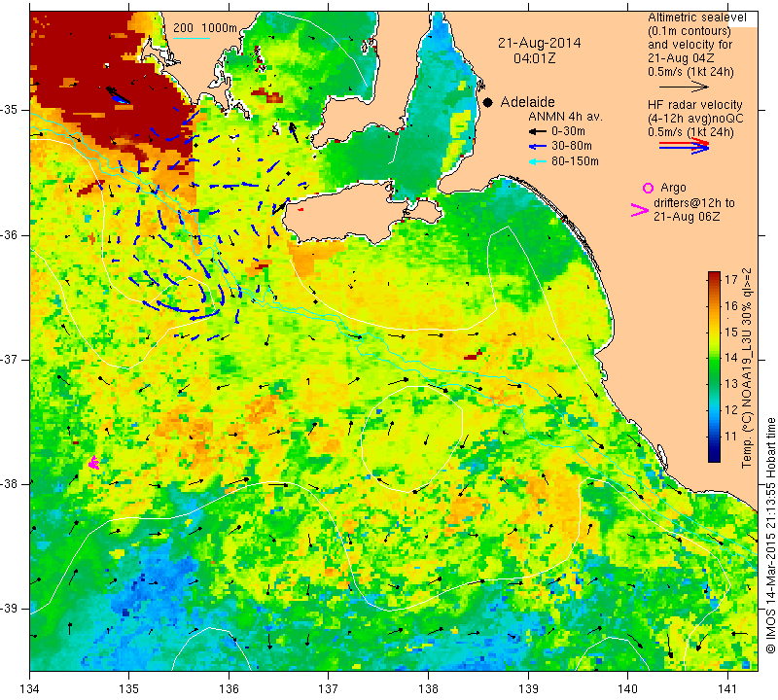The width and height of the screenshot is (778, 700).
Task: Click the blue 30-80m ANMN arrow legend
Action: (x=538, y=147)
